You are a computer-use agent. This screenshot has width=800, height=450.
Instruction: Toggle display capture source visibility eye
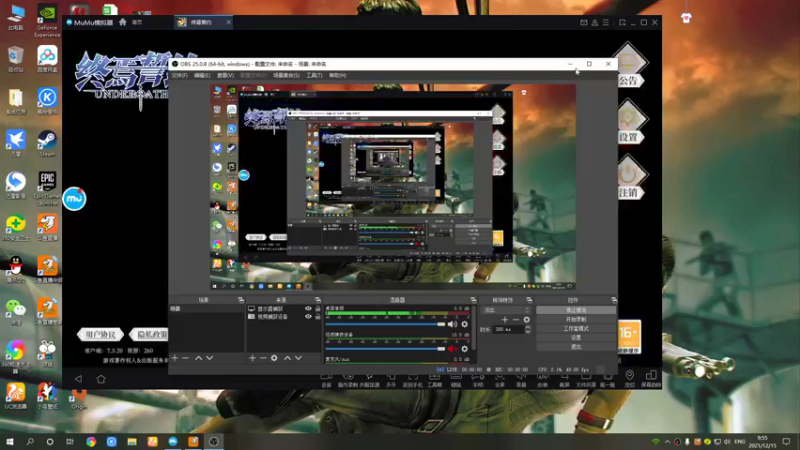pos(308,309)
